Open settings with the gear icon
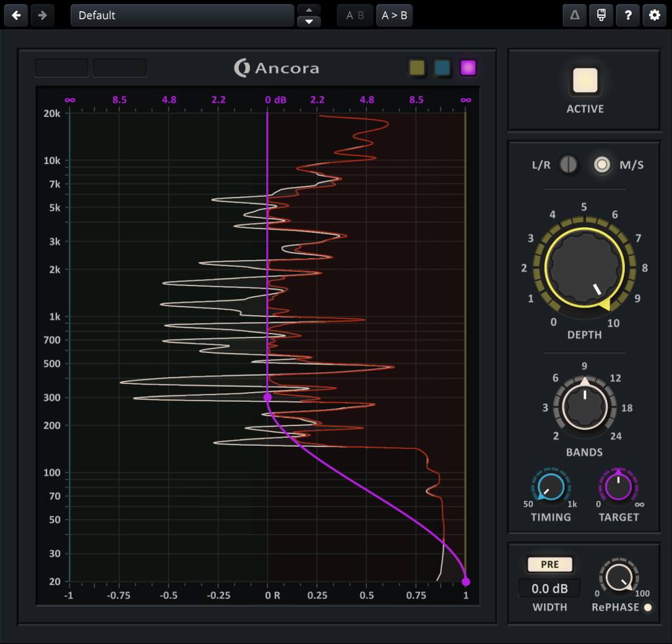The image size is (672, 644). point(654,16)
